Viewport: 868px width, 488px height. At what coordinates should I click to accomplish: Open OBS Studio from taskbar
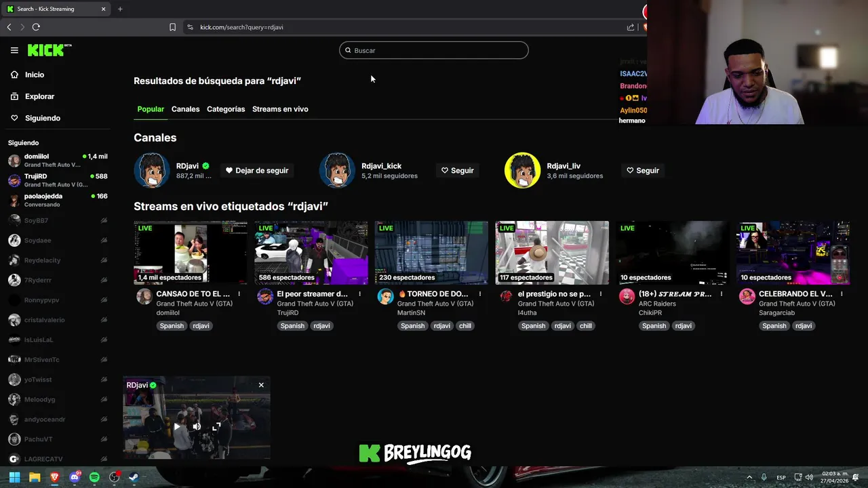click(x=115, y=477)
